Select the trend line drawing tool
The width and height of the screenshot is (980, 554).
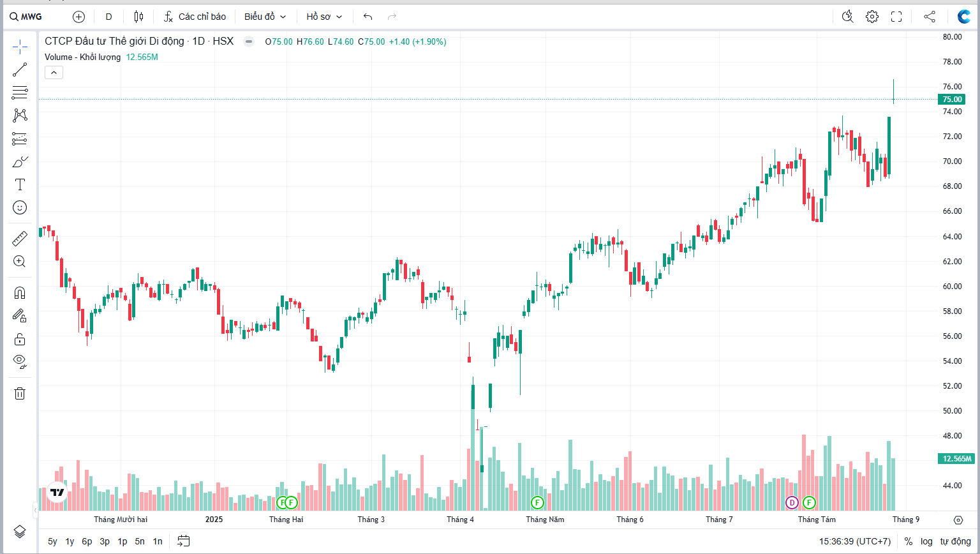click(20, 70)
